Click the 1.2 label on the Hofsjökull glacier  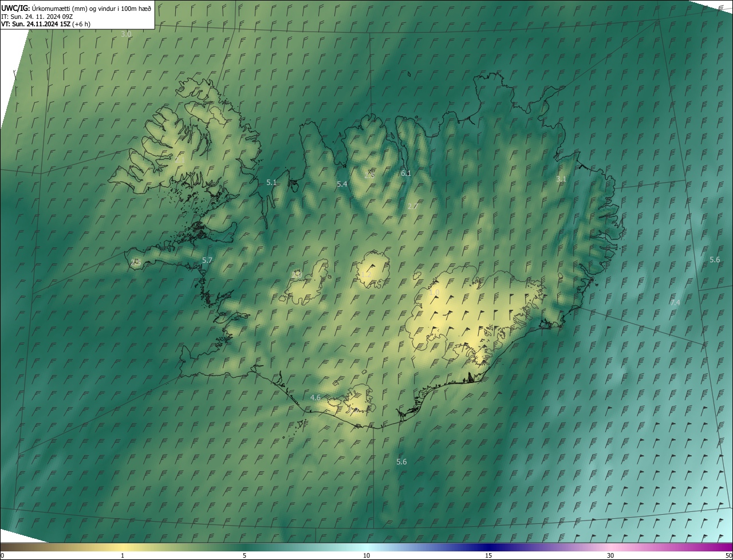[366, 275]
